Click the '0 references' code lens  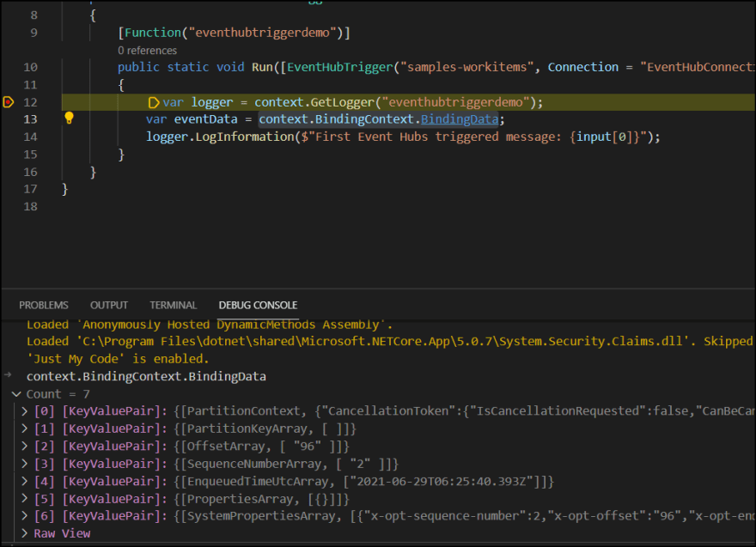(x=147, y=51)
